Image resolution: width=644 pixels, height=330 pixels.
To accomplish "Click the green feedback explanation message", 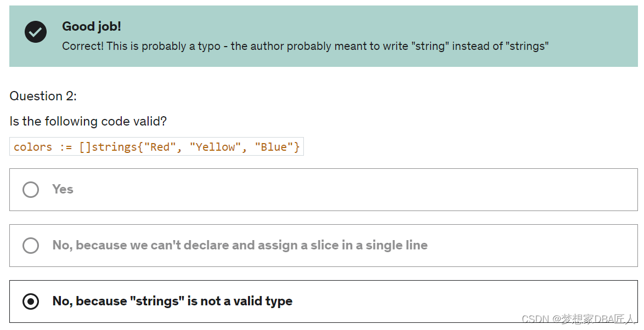I will point(305,46).
